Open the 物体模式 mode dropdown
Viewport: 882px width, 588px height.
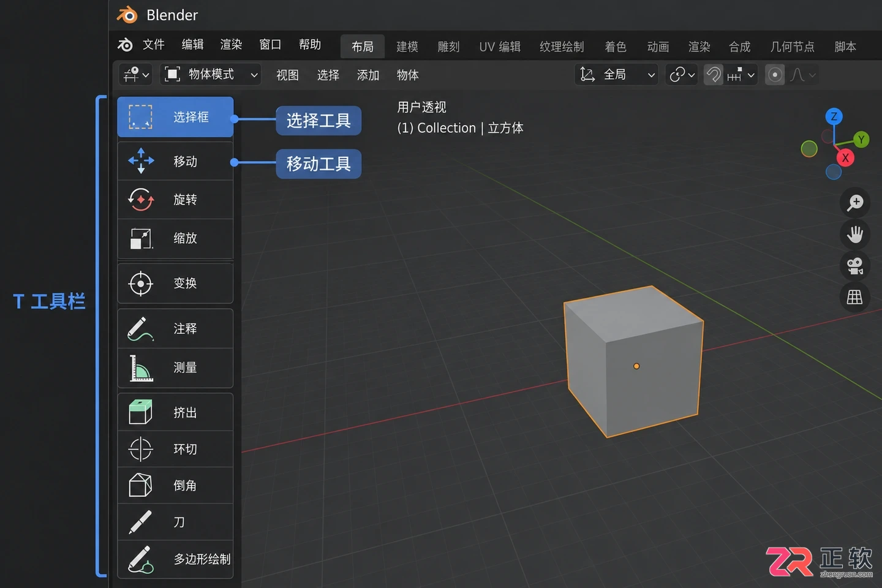coord(211,75)
